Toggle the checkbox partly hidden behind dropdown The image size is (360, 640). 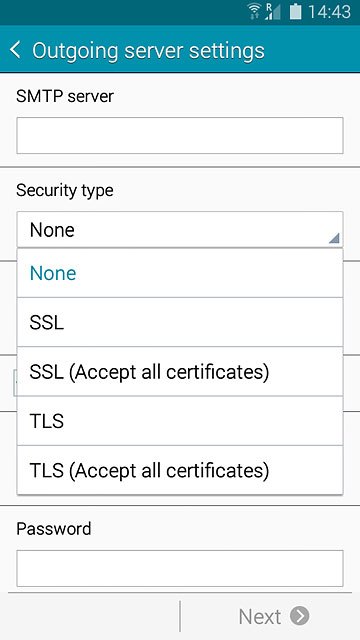pyautogui.click(x=15, y=383)
